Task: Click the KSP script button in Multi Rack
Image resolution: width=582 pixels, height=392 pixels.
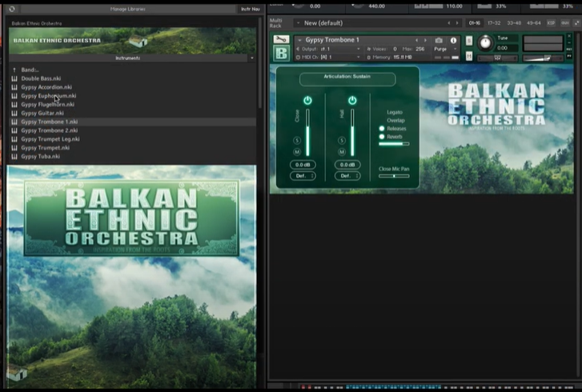Action: click(x=551, y=23)
